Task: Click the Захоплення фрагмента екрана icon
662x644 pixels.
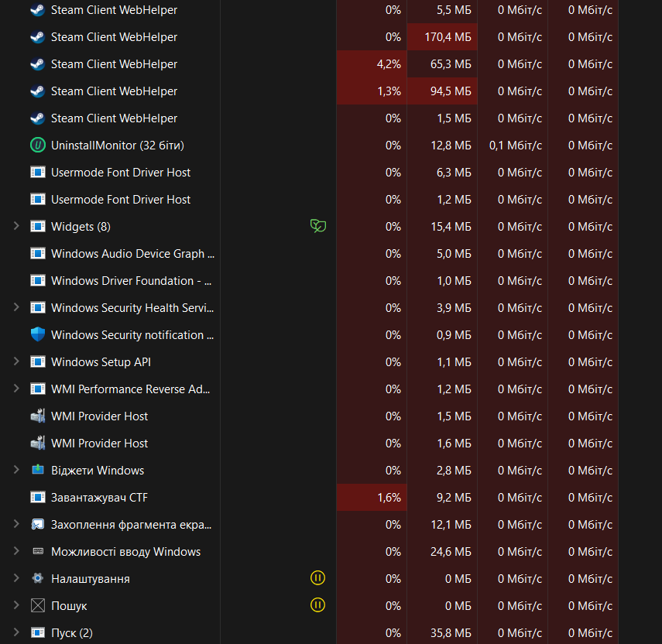Action: (38, 525)
